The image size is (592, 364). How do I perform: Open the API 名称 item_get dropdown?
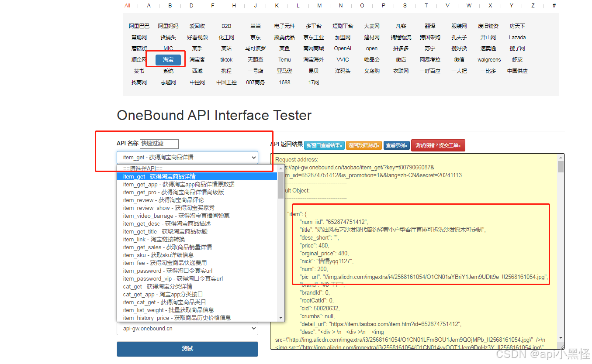point(187,157)
